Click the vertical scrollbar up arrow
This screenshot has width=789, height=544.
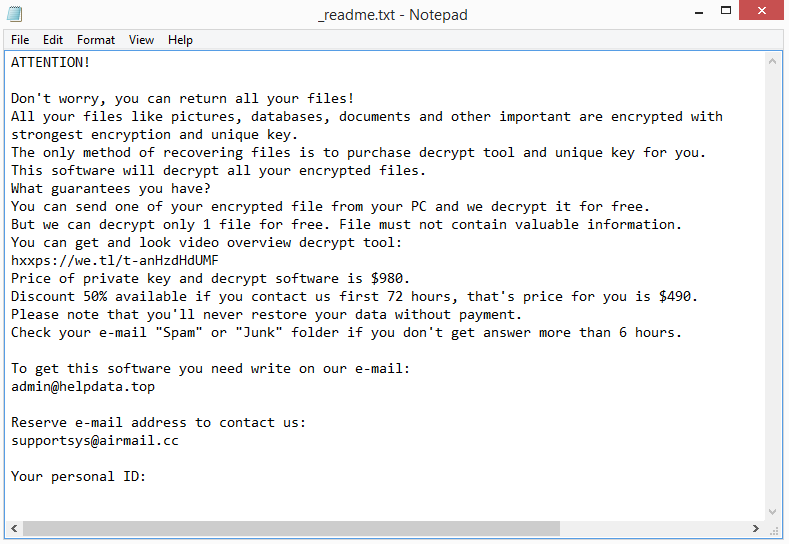click(x=772, y=61)
